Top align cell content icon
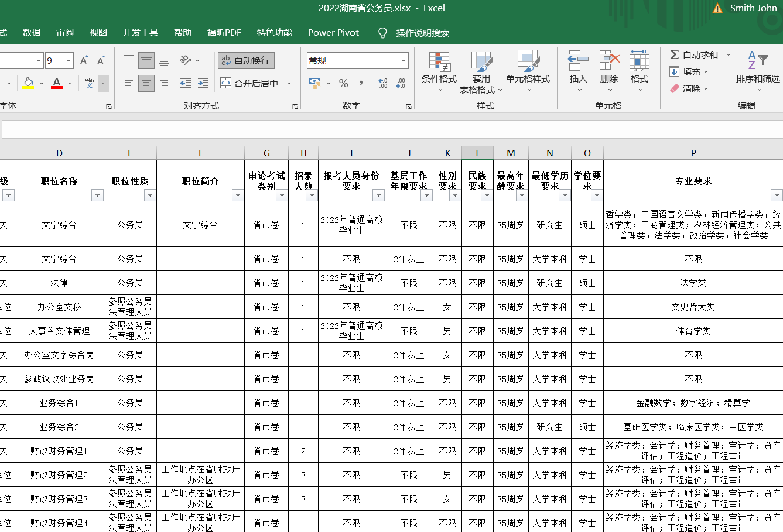Viewport: 783px width, 532px height. 129,60
